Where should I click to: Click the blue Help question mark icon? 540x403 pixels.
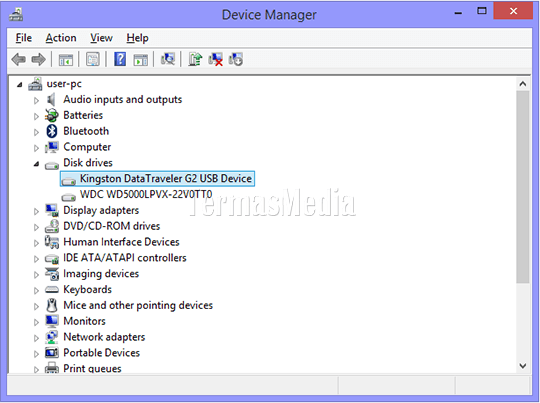tap(120, 59)
